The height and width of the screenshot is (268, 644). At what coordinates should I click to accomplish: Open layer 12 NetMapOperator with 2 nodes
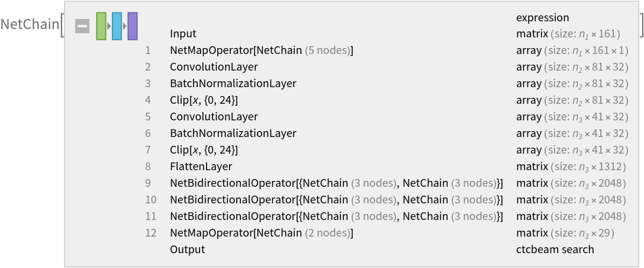[x=261, y=233]
